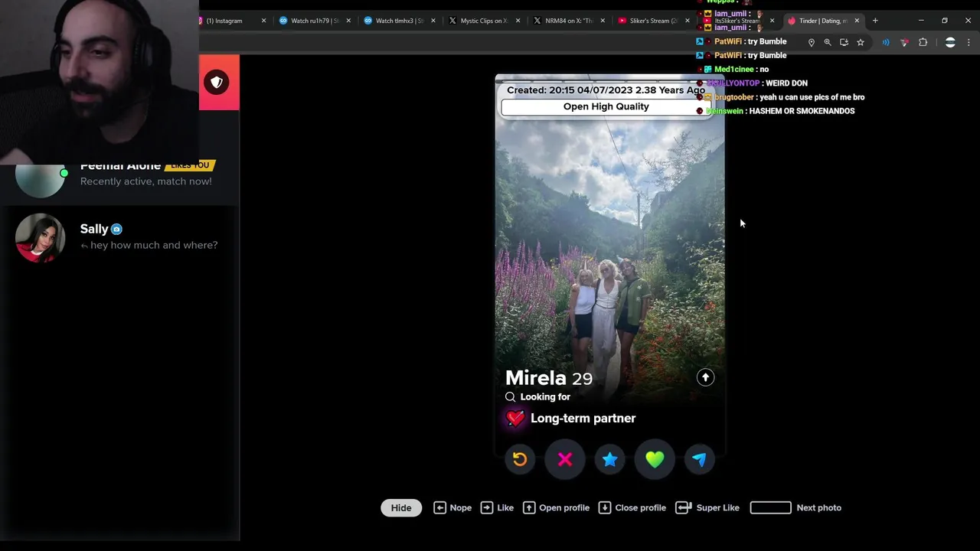Switch to the Watch tlmhx3 tab
This screenshot has height=551, width=980.
point(399,21)
